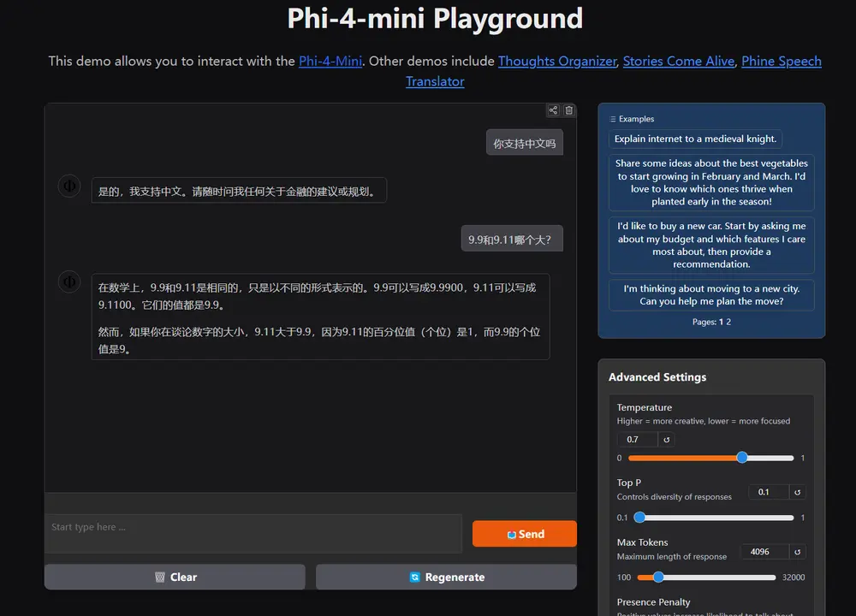Screen dimensions: 856x616
Task: Click the Regenerate button
Action: click(x=446, y=577)
